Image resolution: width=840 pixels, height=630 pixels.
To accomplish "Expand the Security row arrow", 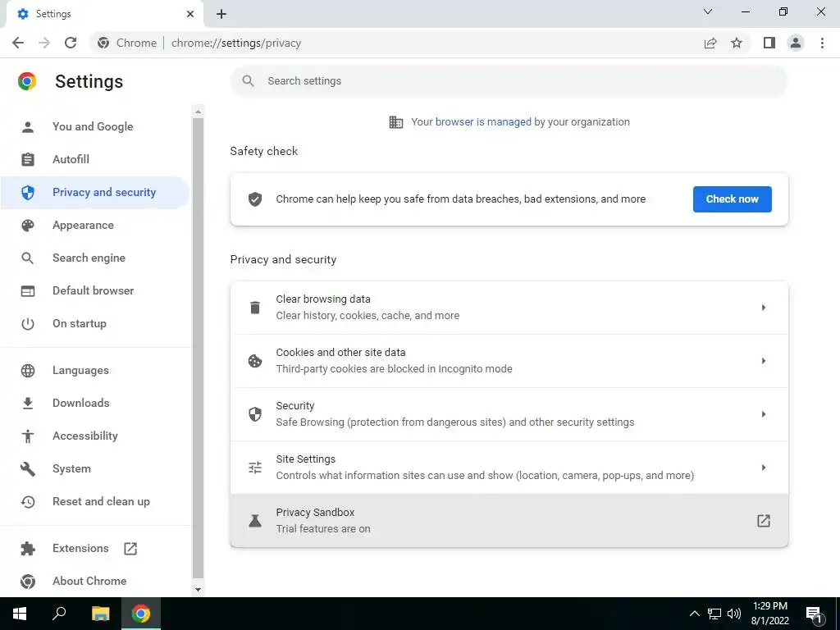I will [764, 414].
